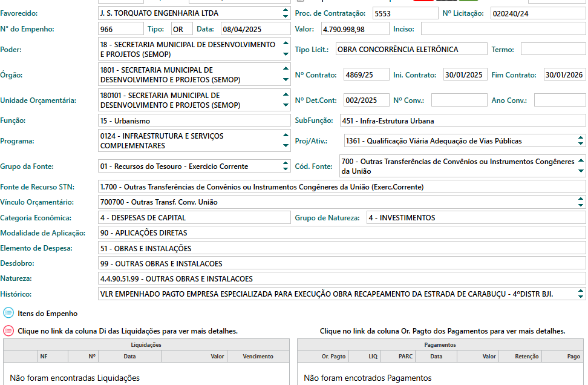Click the Data field 08/04/2025
Image resolution: width=588 pixels, height=385 pixels.
tap(256, 29)
